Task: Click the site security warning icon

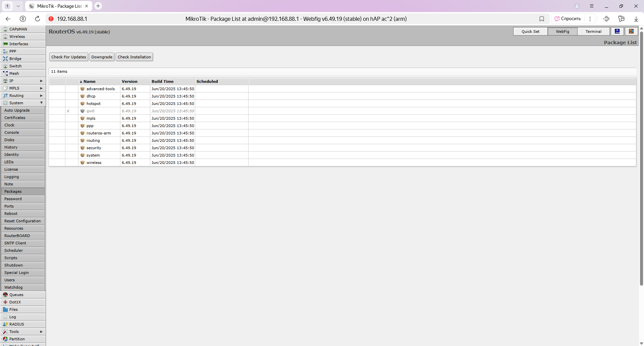Action: coord(51,19)
